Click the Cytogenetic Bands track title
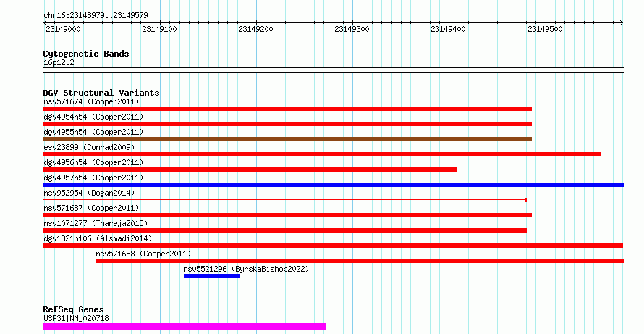644x334 pixels. coord(86,54)
